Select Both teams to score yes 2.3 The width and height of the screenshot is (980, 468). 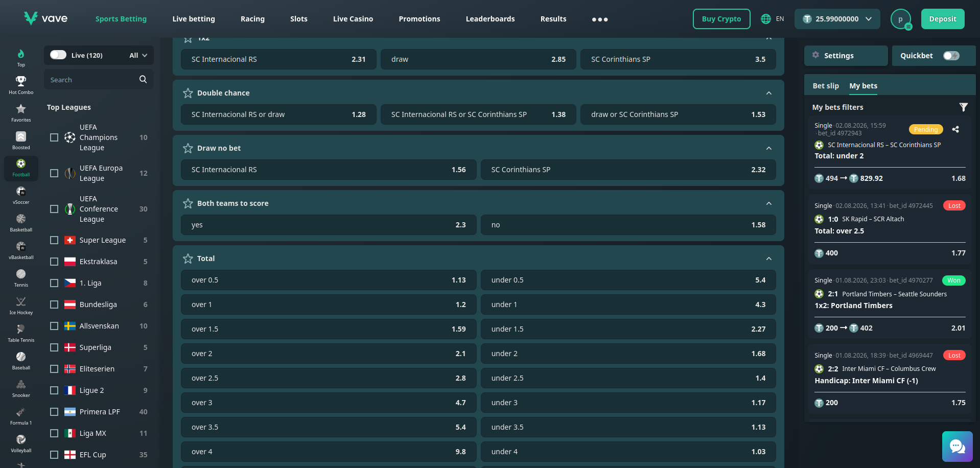329,225
